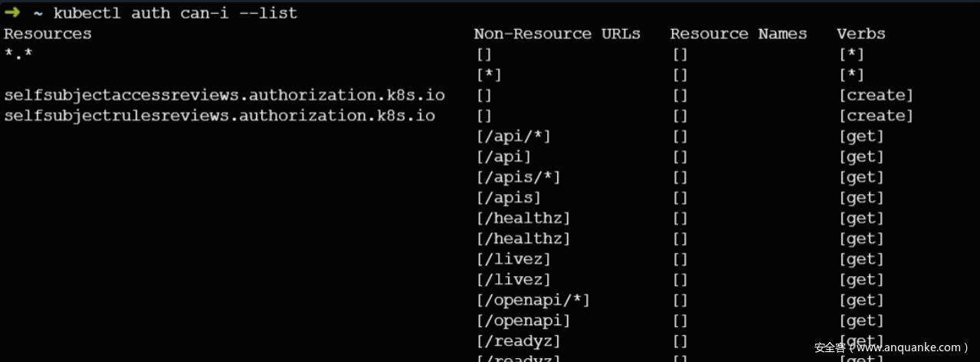Viewport: 980px width, 362px height.
Task: Click the [/apis] URL entry
Action: point(508,198)
